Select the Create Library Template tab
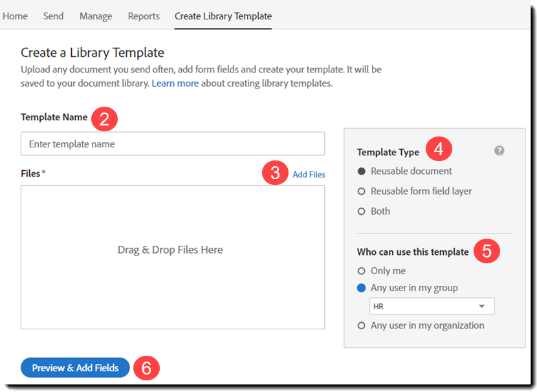 pos(223,16)
